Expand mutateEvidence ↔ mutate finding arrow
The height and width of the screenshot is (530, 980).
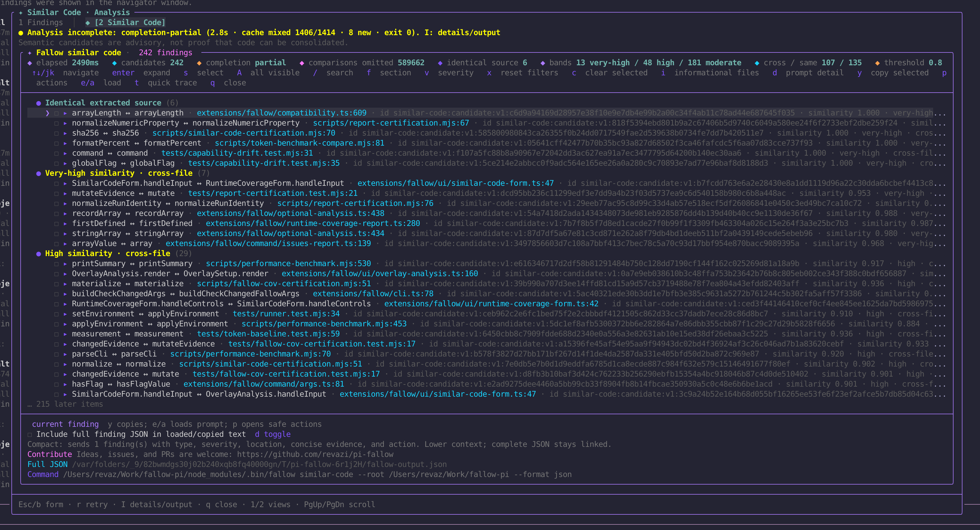[66, 194]
